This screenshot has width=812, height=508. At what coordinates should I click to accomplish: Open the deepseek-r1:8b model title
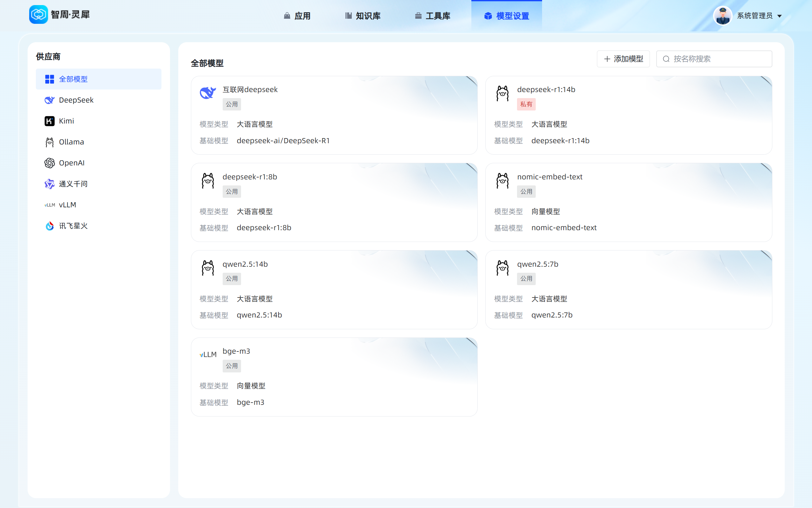(250, 177)
